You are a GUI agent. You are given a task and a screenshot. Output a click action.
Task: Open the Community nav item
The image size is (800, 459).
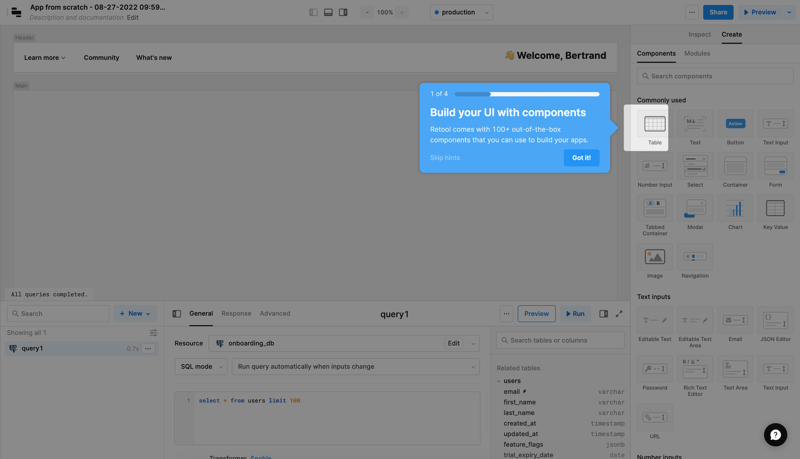click(102, 58)
